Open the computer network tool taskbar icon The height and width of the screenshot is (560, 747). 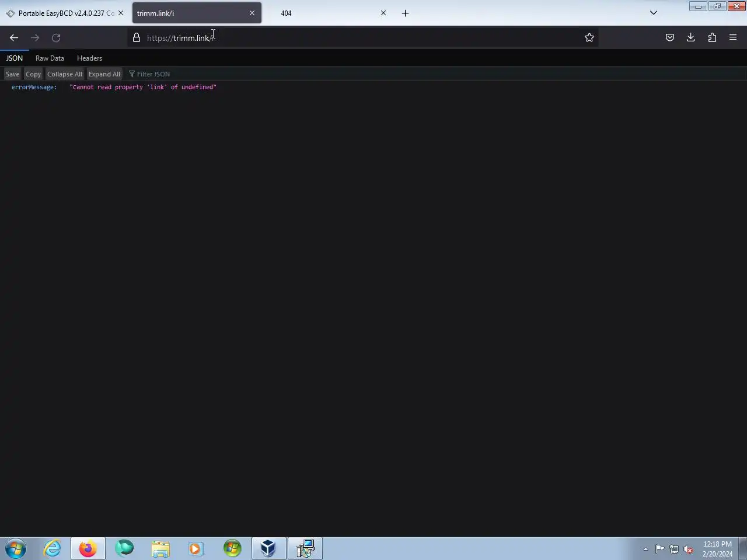[x=305, y=548]
